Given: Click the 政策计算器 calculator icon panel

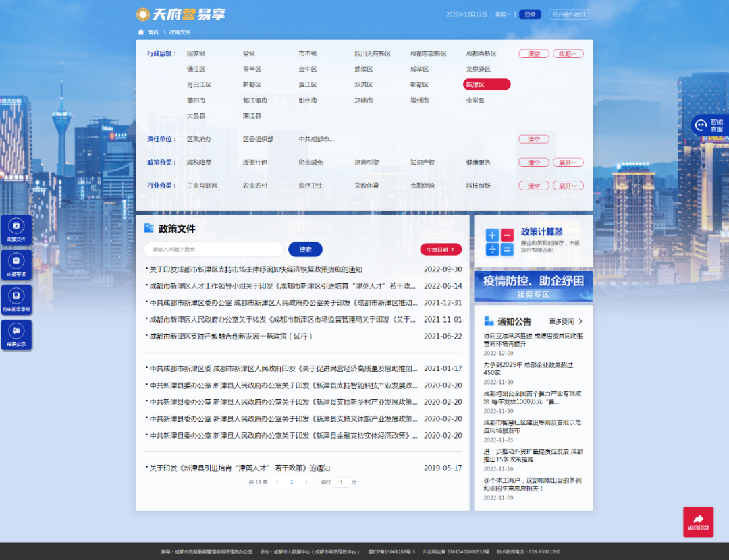Looking at the screenshot, I should [x=500, y=243].
